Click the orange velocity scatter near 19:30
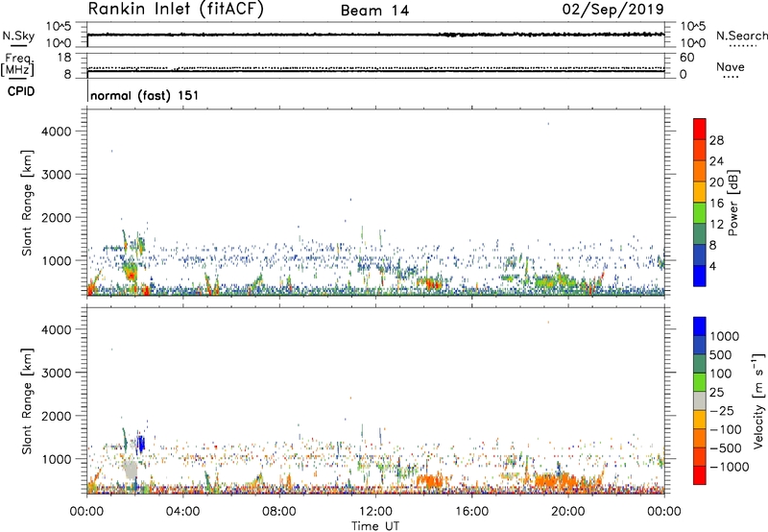Screen dimensions: 768x532 [x=559, y=480]
